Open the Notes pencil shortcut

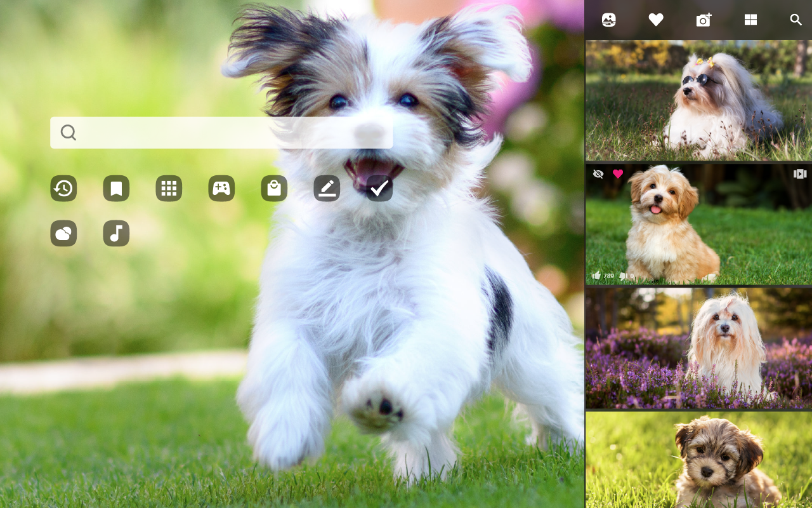(x=327, y=189)
